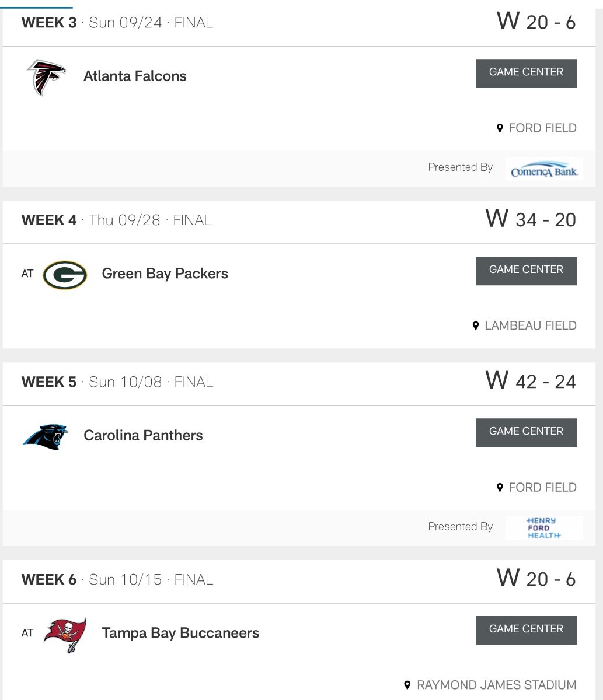Image resolution: width=603 pixels, height=700 pixels.
Task: Select the Atlanta Falcons team name
Action: coord(135,76)
